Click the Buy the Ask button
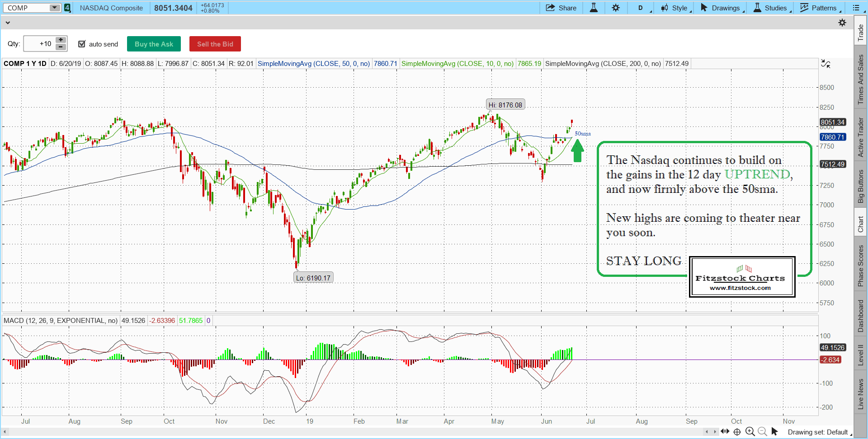Screen dimensions: 868x439 pos(154,44)
